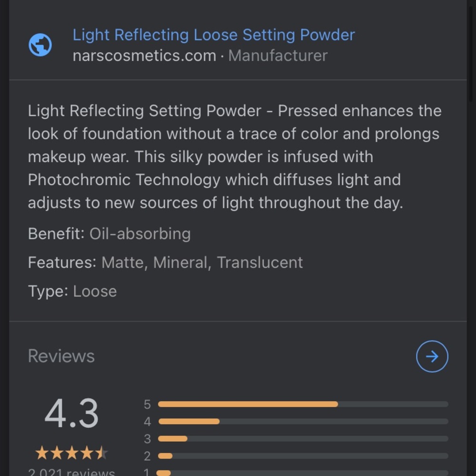
Task: Open reviews with the blue arrow button
Action: click(x=432, y=356)
